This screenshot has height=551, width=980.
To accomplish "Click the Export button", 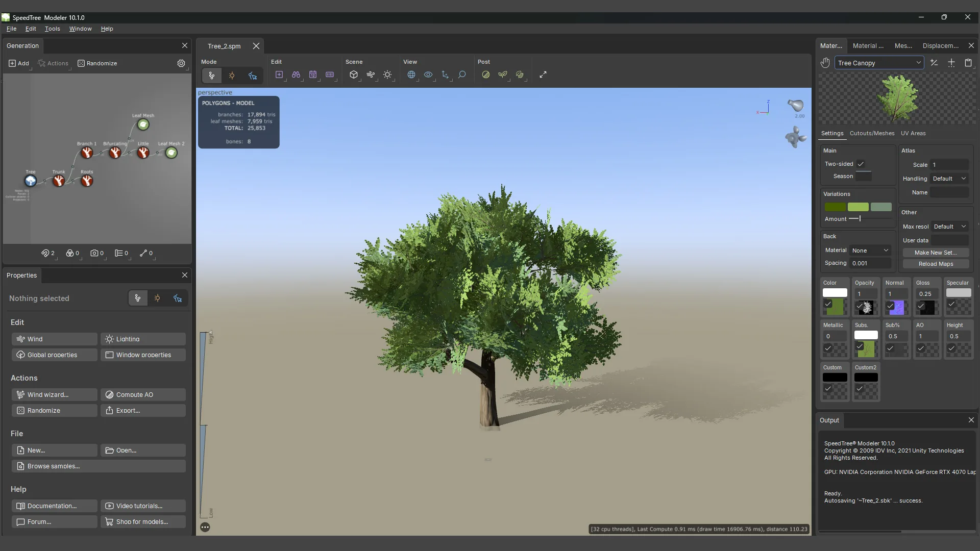I will point(143,410).
